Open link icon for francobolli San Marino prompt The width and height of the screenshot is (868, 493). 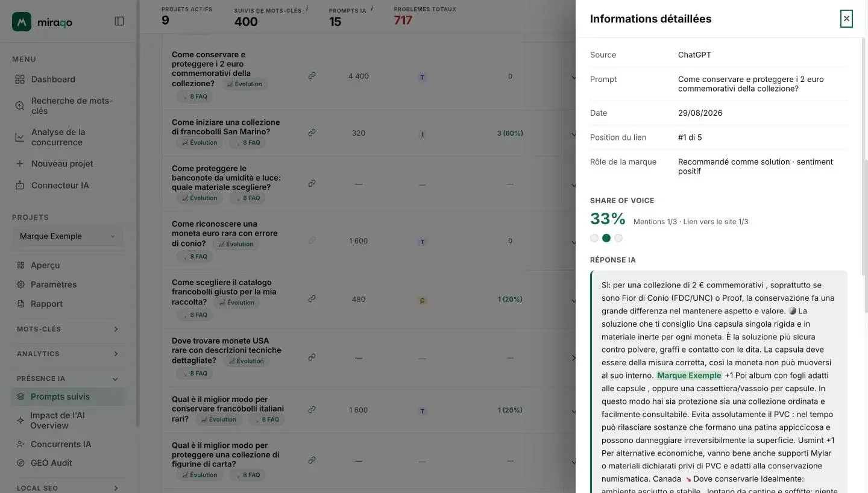pos(312,133)
